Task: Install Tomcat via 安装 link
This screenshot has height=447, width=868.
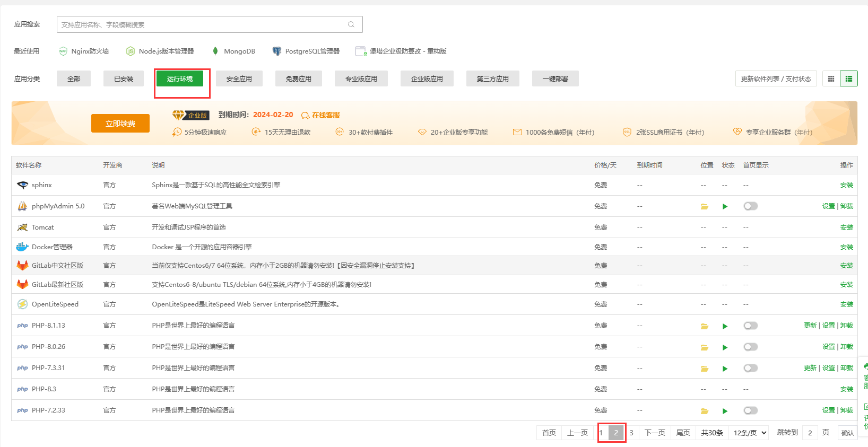Action: 847,227
